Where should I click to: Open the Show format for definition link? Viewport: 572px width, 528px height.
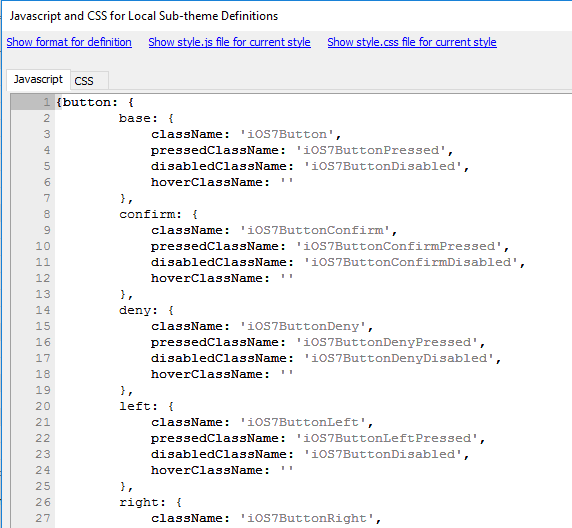[x=69, y=42]
